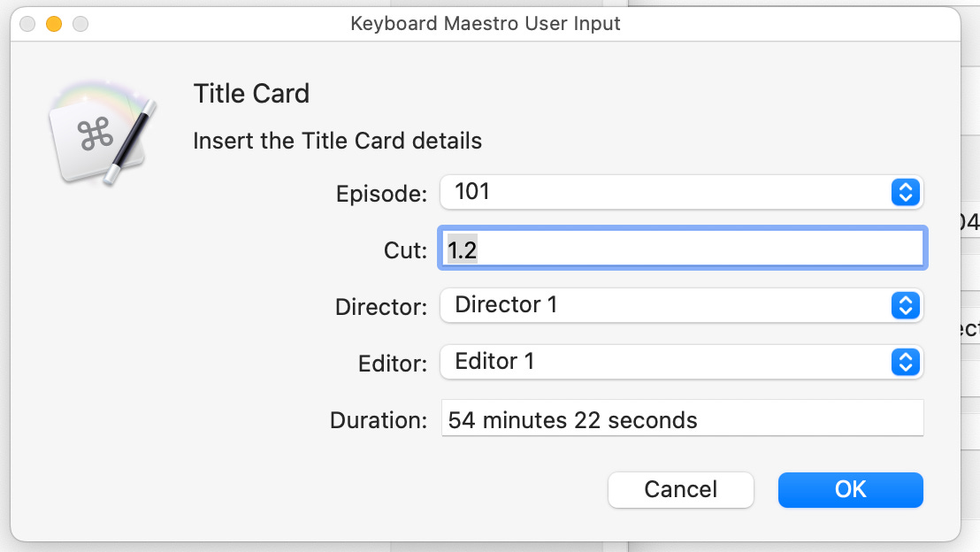Click the Cut label
The image size is (980, 552).
(x=405, y=250)
